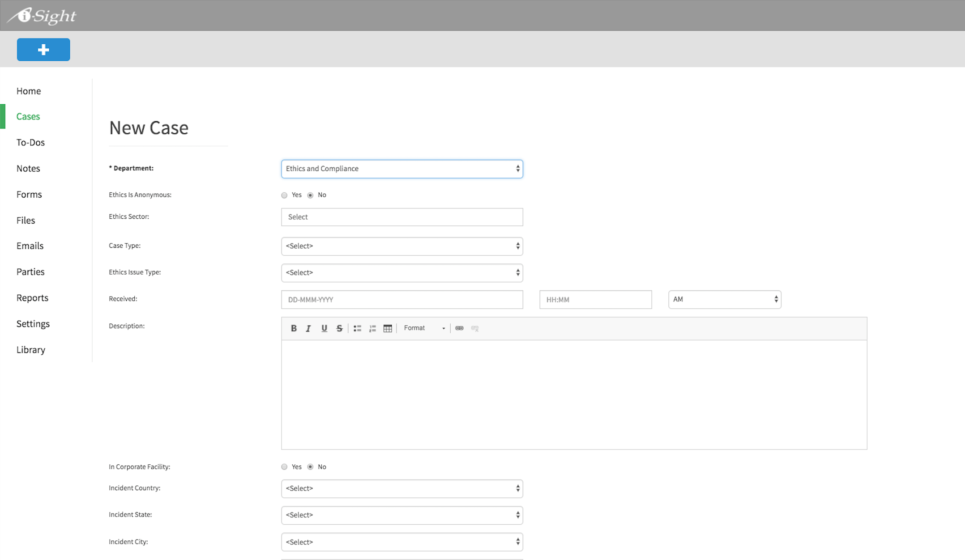The width and height of the screenshot is (965, 560).
Task: Click the Received date input field
Action: pos(401,300)
